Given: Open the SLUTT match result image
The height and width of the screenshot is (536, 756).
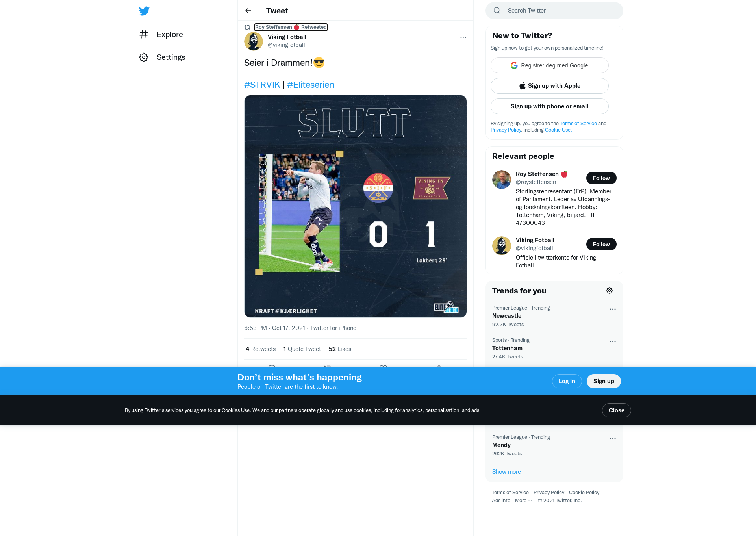Looking at the screenshot, I should tap(355, 206).
